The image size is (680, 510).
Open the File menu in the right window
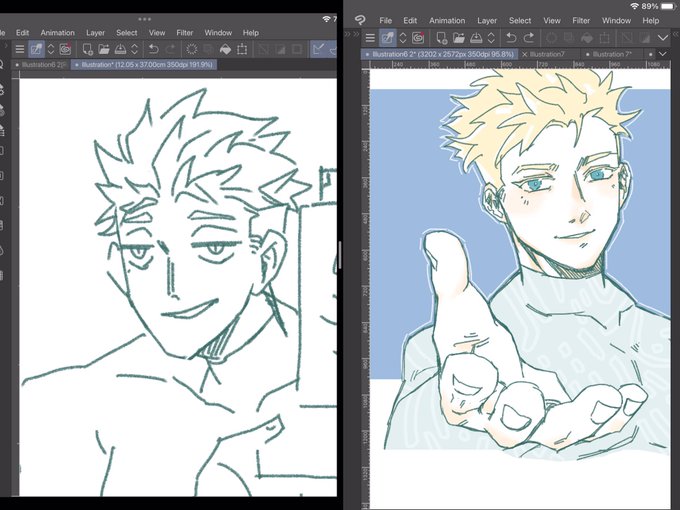pos(385,20)
